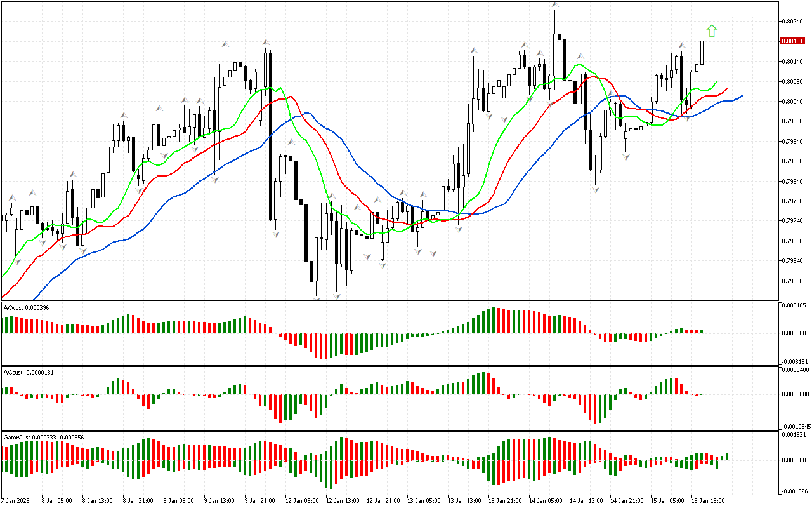Click the AOcust indicator label

26,307
